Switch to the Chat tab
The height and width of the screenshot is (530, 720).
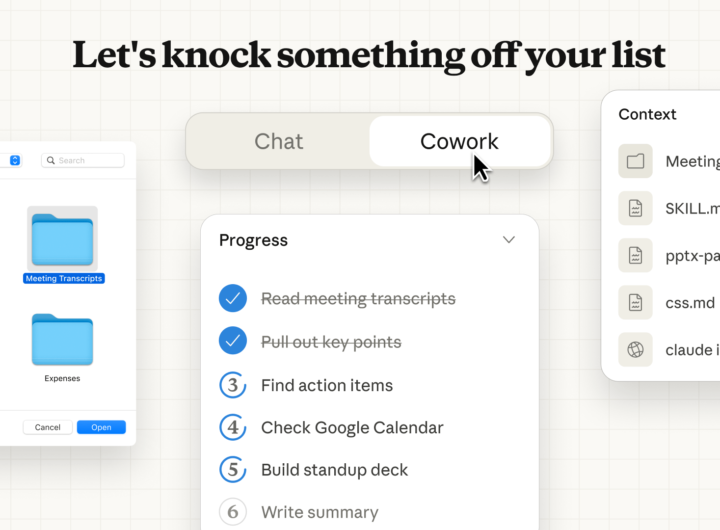[278, 141]
